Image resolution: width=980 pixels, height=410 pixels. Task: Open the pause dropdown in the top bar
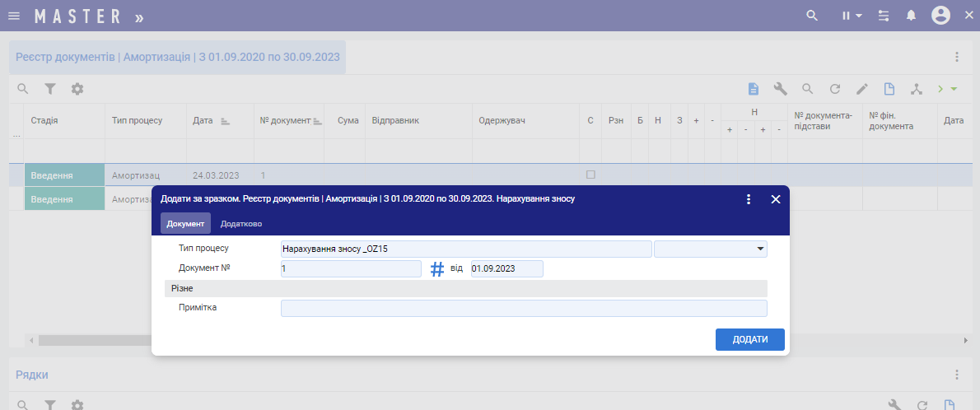pyautogui.click(x=851, y=16)
